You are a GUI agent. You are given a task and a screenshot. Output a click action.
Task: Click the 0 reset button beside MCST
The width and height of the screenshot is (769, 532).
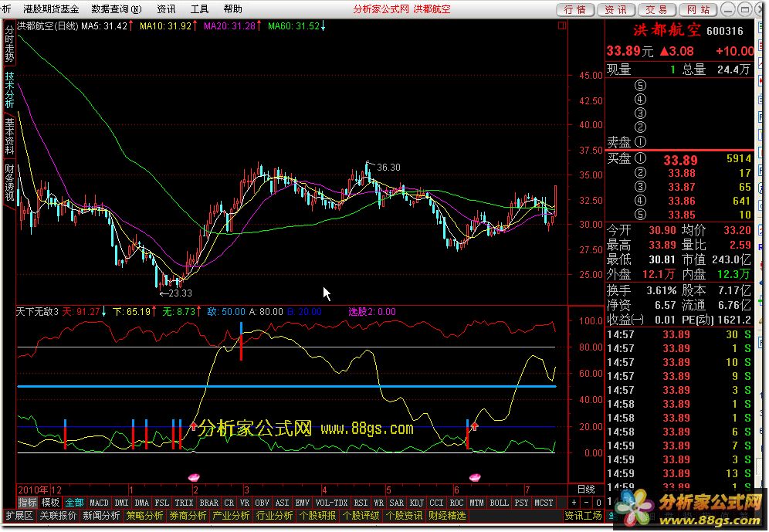598,503
